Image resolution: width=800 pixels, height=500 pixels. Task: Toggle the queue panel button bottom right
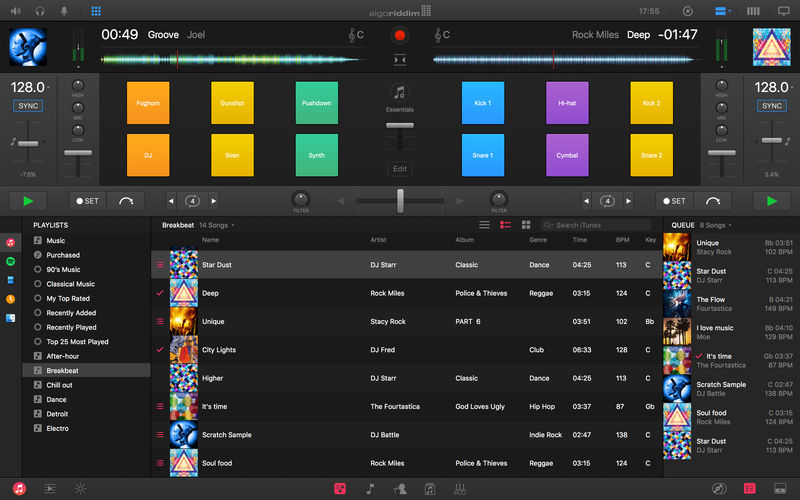click(x=749, y=488)
